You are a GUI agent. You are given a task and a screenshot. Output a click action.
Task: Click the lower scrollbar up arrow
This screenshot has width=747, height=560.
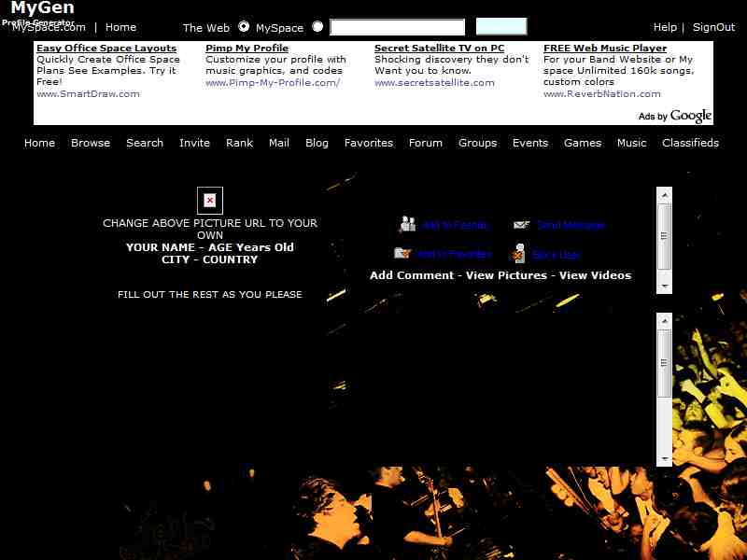point(665,321)
